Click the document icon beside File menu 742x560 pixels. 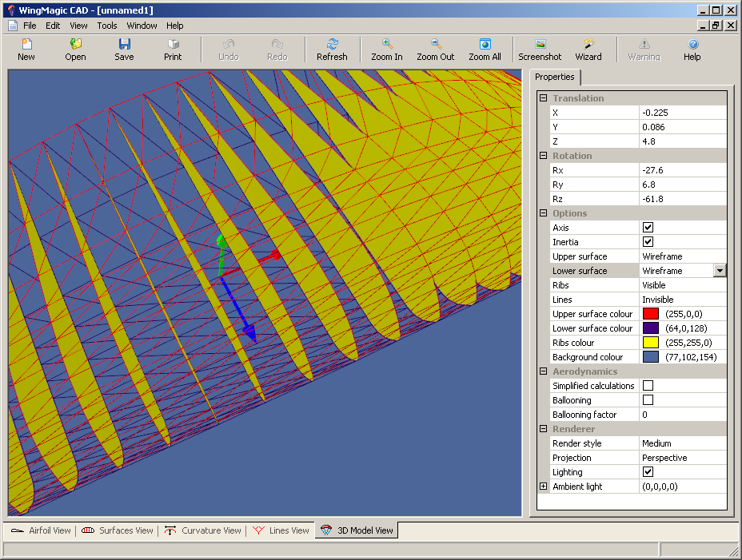pos(13,26)
